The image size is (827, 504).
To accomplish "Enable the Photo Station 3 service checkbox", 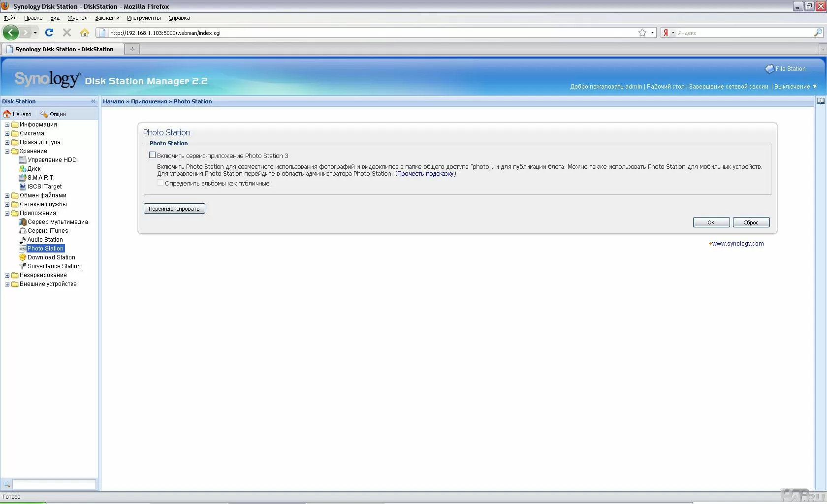I will click(x=153, y=155).
